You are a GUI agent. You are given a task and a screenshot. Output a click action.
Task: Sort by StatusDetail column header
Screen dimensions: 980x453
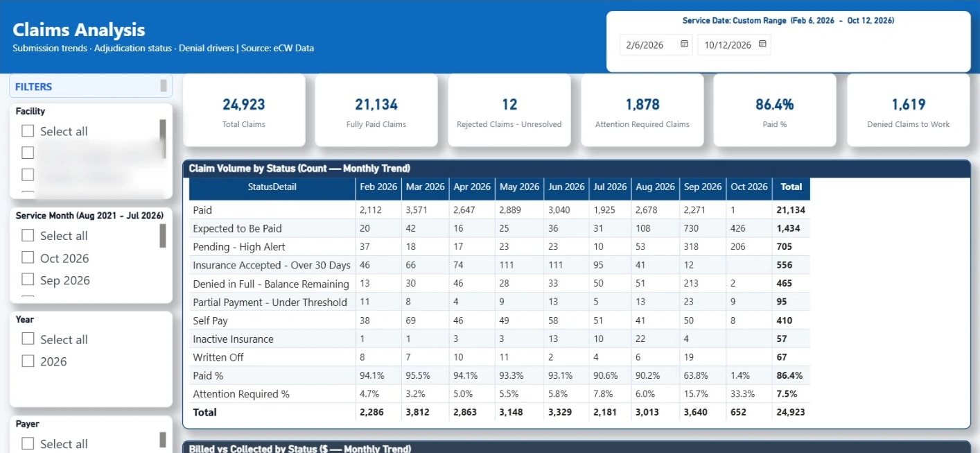pos(272,187)
